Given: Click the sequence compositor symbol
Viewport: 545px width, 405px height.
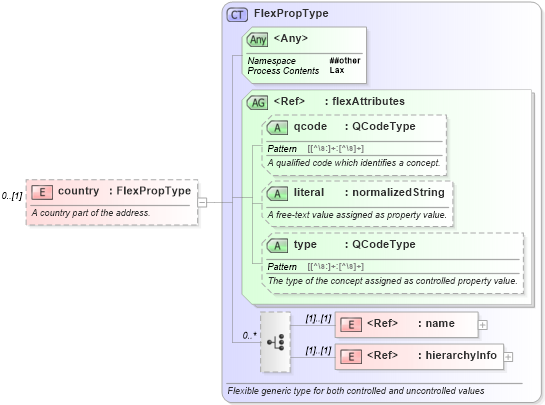Looking at the screenshot, I should pyautogui.click(x=275, y=342).
